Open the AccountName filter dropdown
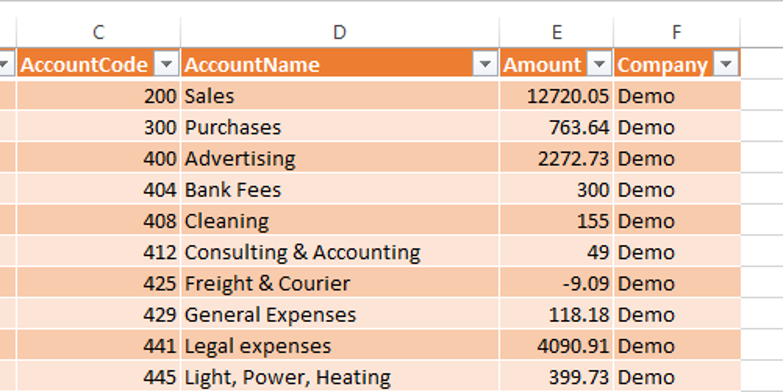 [x=484, y=64]
